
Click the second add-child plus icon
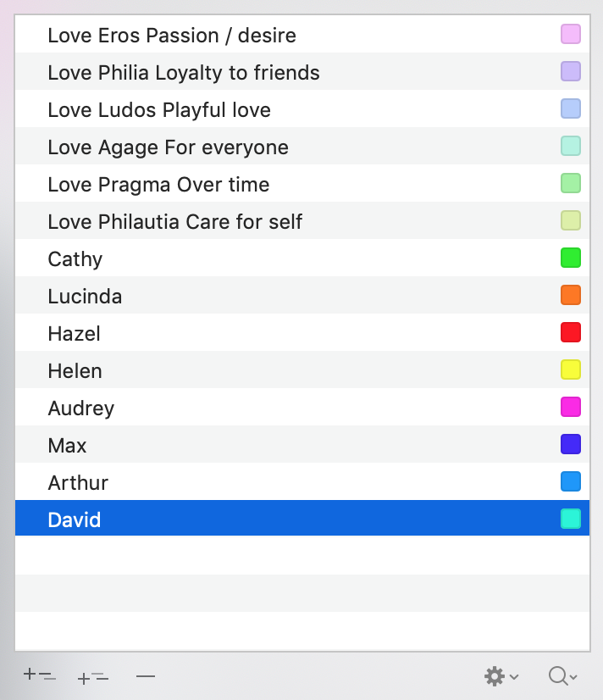93,677
